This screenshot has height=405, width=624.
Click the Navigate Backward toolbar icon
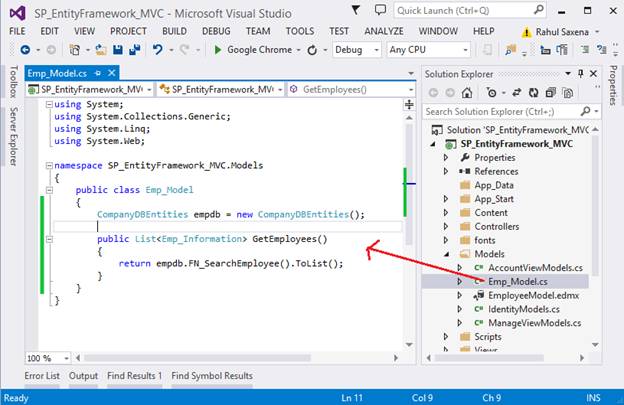pos(25,50)
